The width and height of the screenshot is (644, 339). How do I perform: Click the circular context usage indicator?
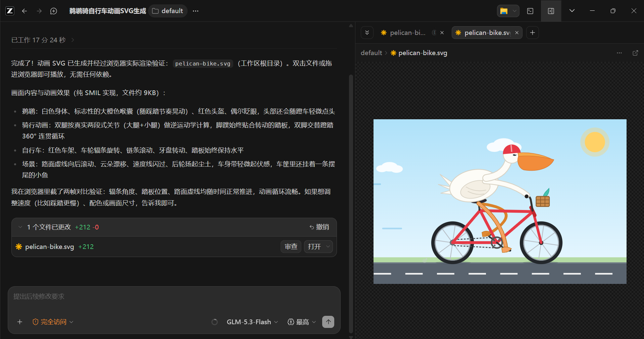[x=215, y=322]
